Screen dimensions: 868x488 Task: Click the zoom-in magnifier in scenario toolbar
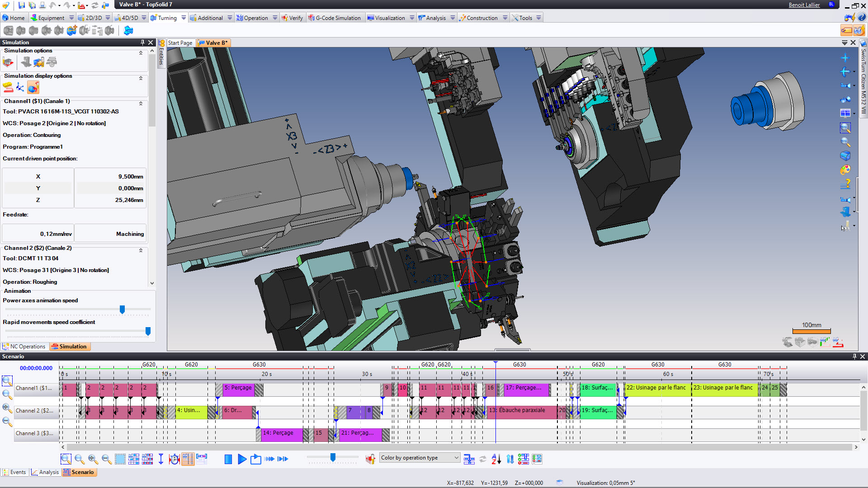[x=93, y=459]
